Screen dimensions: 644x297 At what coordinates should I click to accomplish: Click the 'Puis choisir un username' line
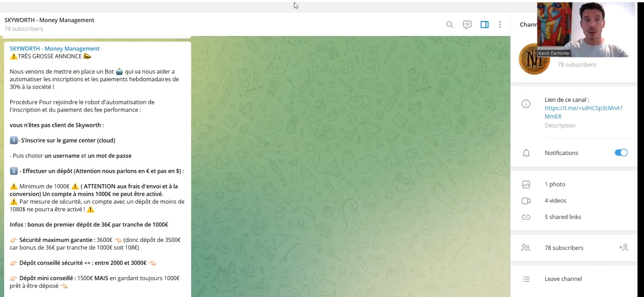pos(71,156)
